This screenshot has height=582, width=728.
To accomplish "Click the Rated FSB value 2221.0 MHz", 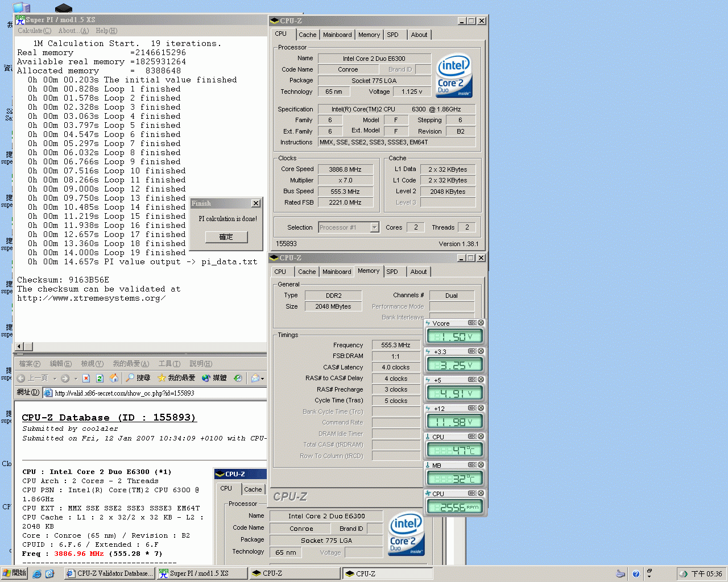I will click(x=346, y=202).
